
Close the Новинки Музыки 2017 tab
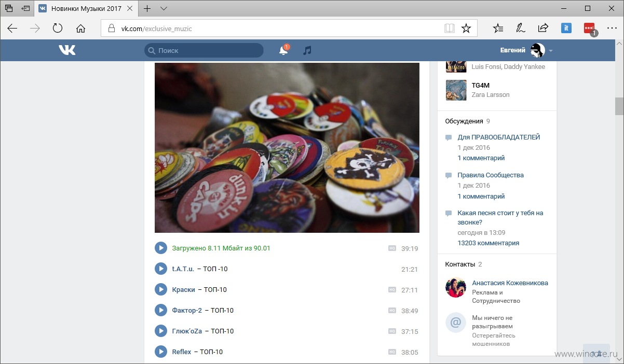point(130,8)
